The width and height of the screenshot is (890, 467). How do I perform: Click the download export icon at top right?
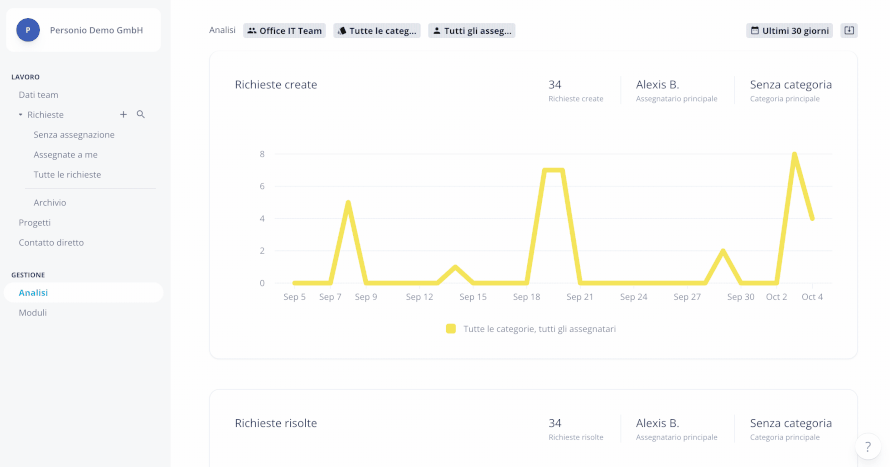point(849,31)
